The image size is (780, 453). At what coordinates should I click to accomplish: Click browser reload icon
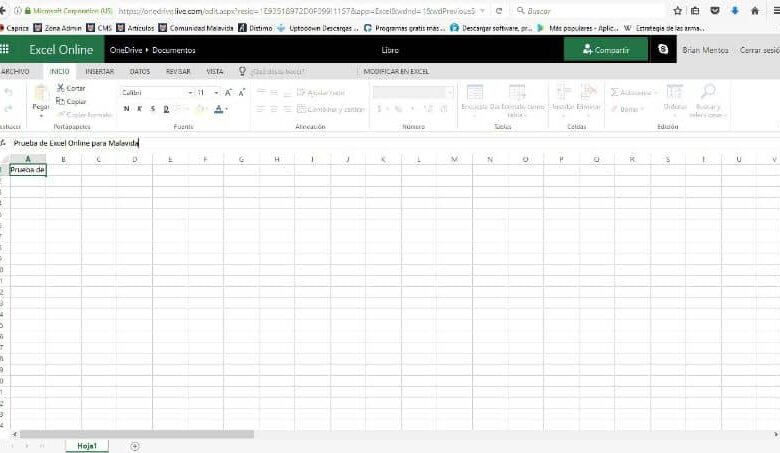click(x=499, y=10)
